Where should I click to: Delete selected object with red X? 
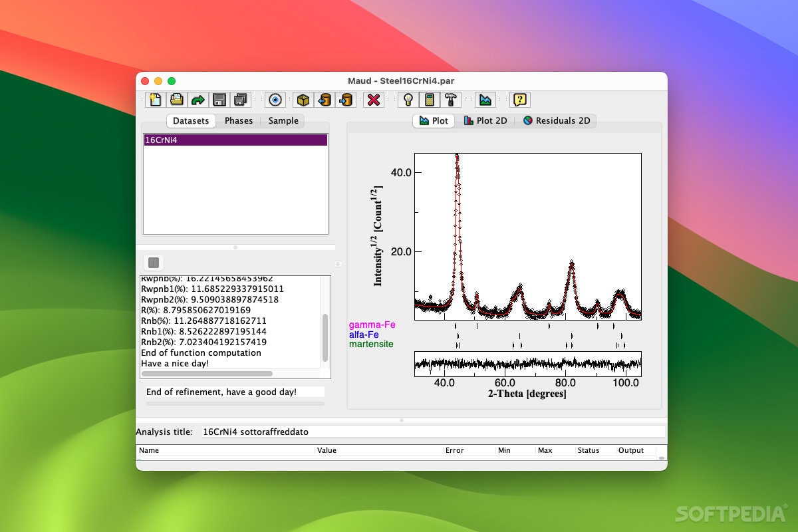[374, 100]
